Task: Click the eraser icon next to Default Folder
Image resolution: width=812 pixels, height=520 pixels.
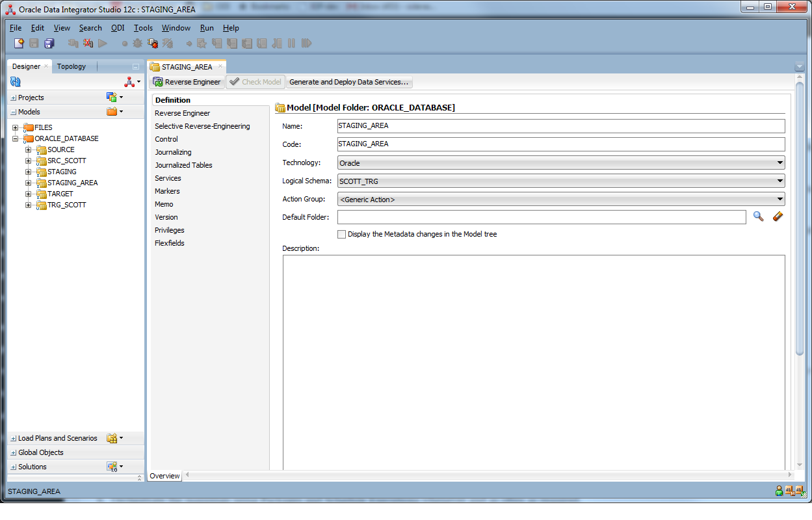Action: 778,216
